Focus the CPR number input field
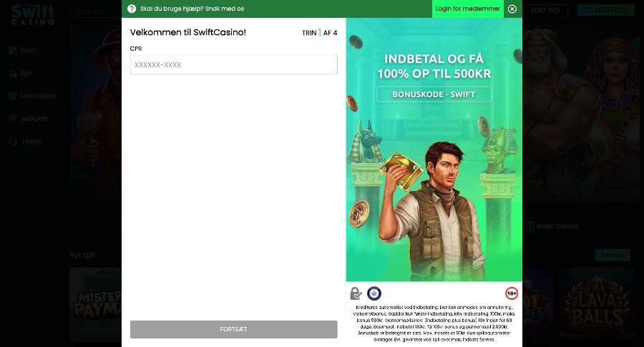Image resolution: width=644 pixels, height=347 pixels. point(233,65)
